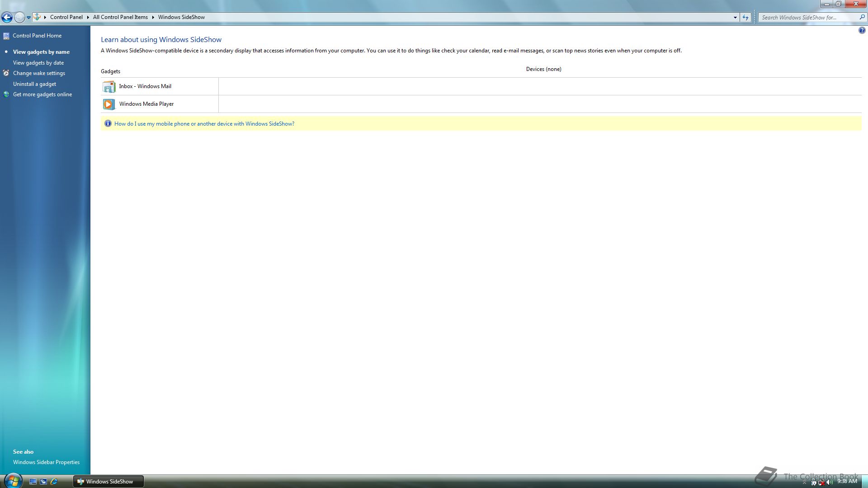Expand the root arrow before Control Panel
This screenshot has height=488, width=868.
click(x=45, y=17)
